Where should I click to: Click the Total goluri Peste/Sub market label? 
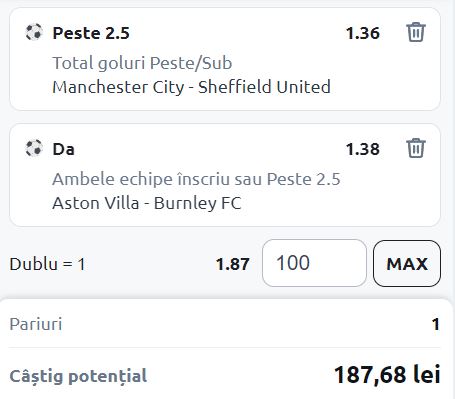pos(142,63)
